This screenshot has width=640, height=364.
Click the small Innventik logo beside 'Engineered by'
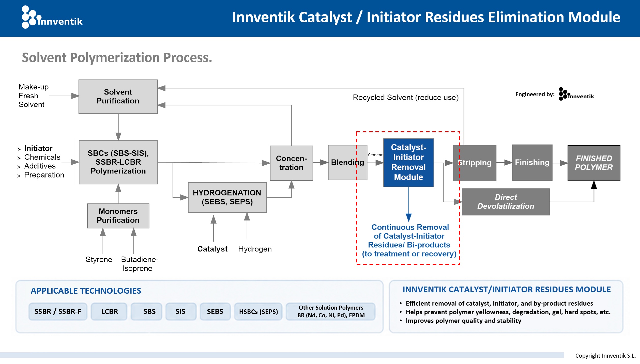[x=576, y=94]
